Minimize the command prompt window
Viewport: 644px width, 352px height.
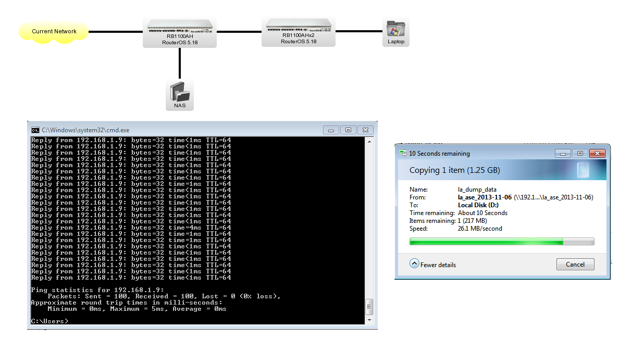click(331, 130)
